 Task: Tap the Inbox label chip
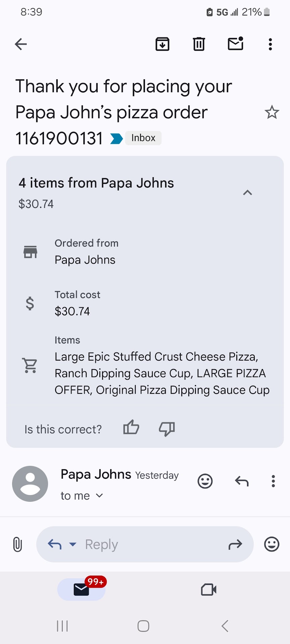[143, 138]
